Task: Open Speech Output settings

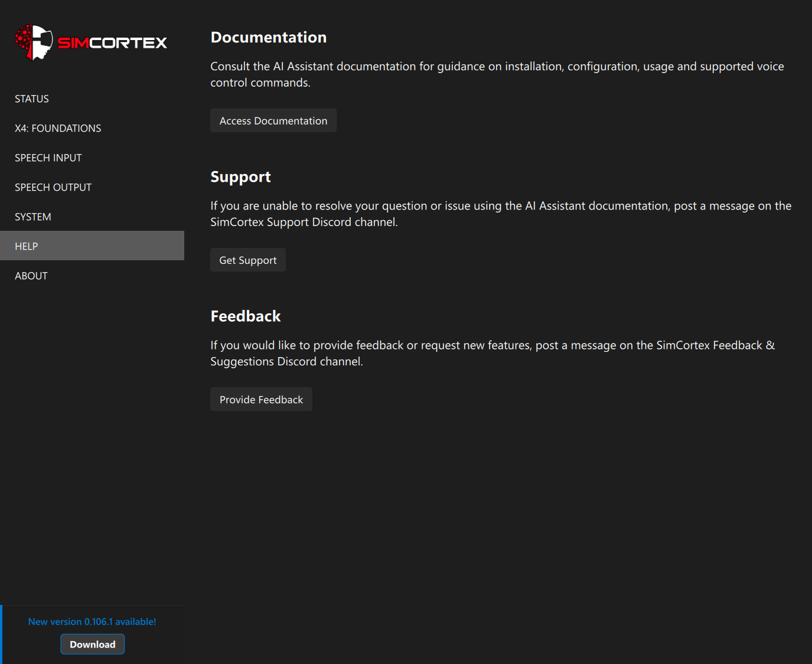Action: coord(92,187)
